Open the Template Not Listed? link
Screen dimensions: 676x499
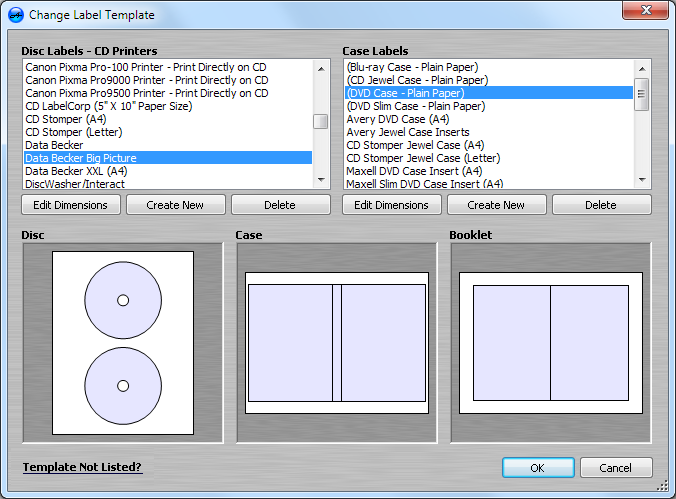click(82, 468)
